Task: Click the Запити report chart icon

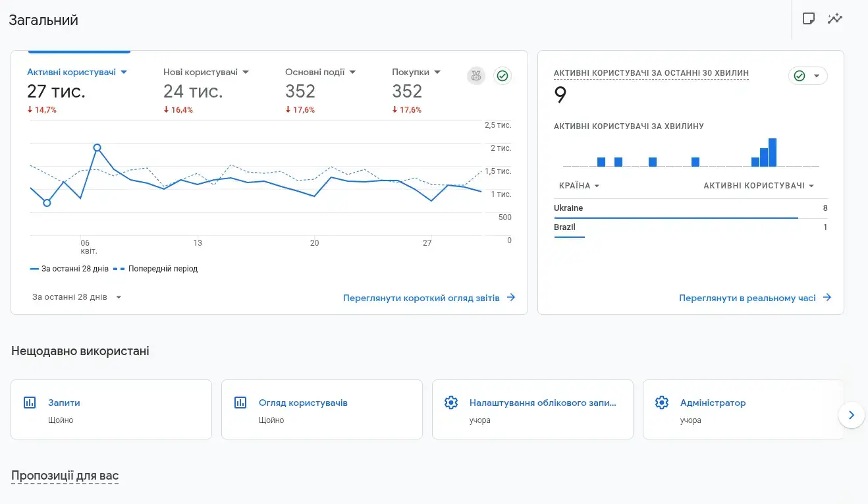Action: pos(30,403)
